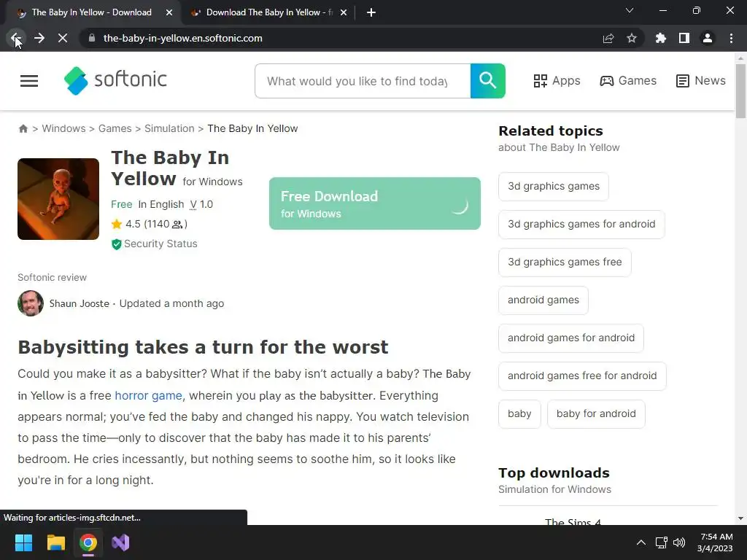Click author name Shaun Jooste
Image resolution: width=747 pixels, height=560 pixels.
tap(79, 304)
